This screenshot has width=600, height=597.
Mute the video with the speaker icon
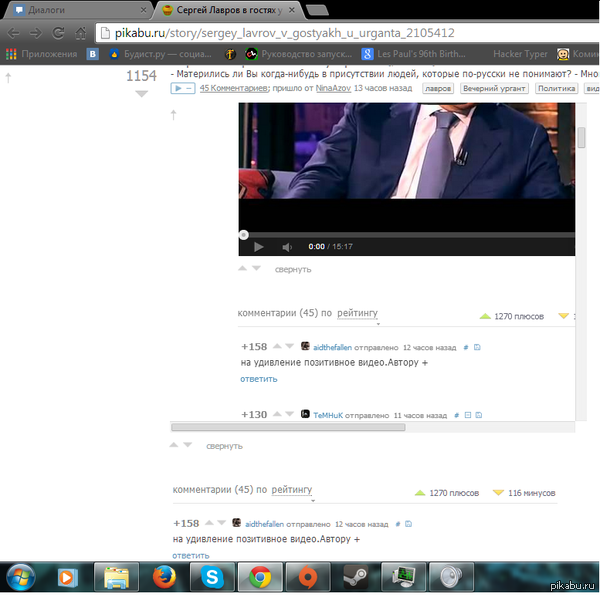pyautogui.click(x=286, y=247)
